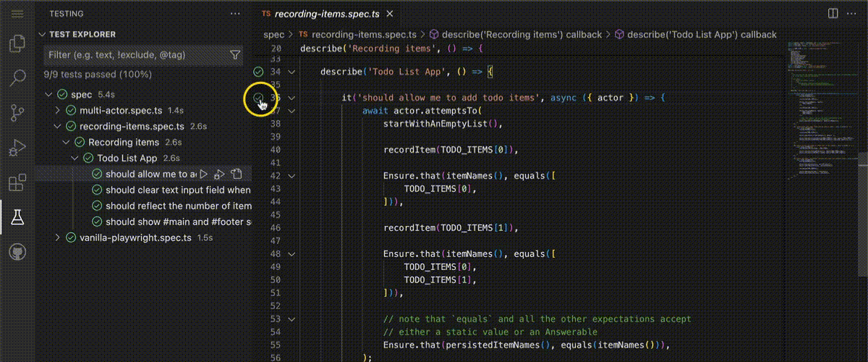Click the pass icon beside Todo List App
The width and height of the screenshot is (868, 362).
pyautogui.click(x=89, y=158)
